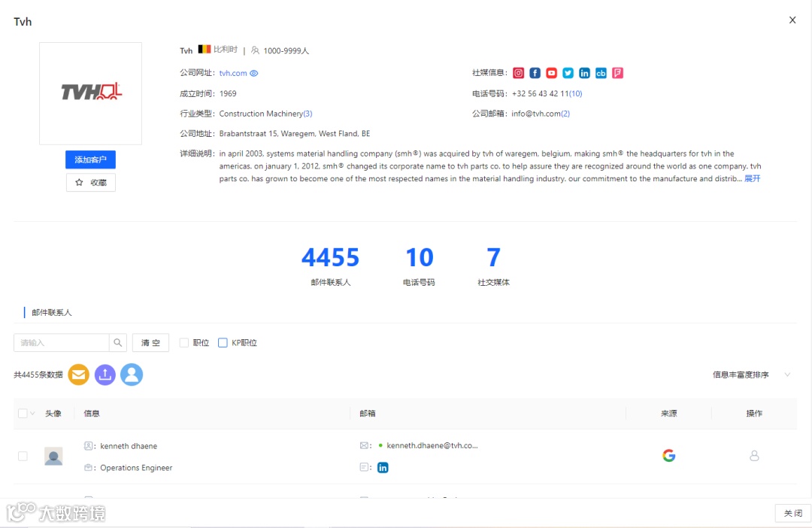Open the tvh.com website link
The image size is (812, 528).
[x=233, y=73]
